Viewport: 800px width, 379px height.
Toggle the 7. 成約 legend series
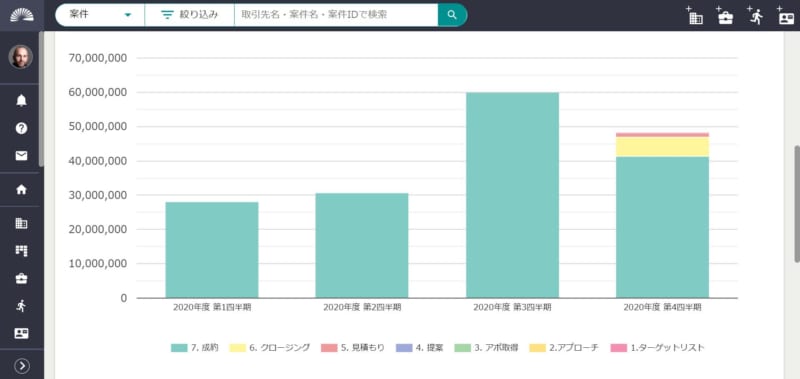pyautogui.click(x=195, y=348)
